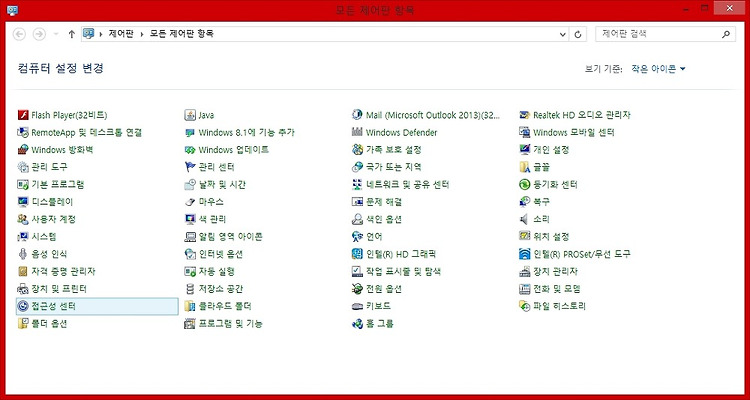The height and width of the screenshot is (400, 750).
Task: Click the 날짜 및 시간 icon
Action: [190, 185]
